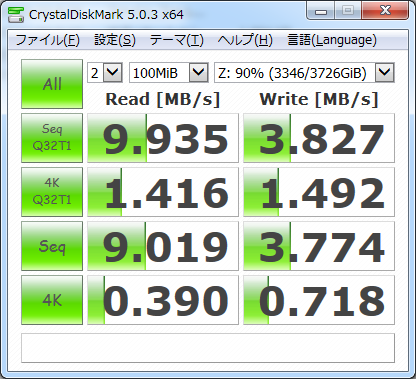
Task: Run the 4K Q32T1 benchmark
Action: tap(52, 192)
